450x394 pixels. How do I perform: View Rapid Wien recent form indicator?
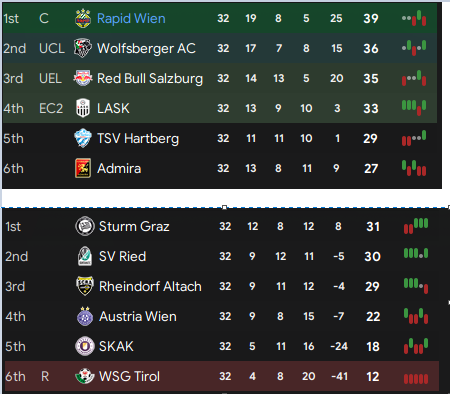point(414,18)
